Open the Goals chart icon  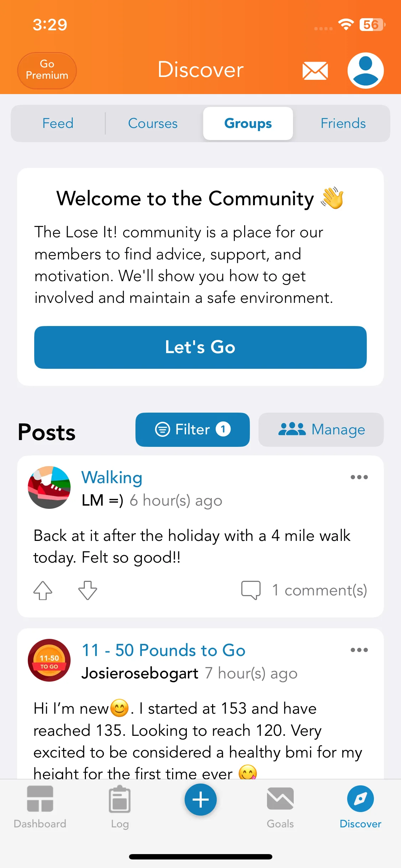(280, 799)
